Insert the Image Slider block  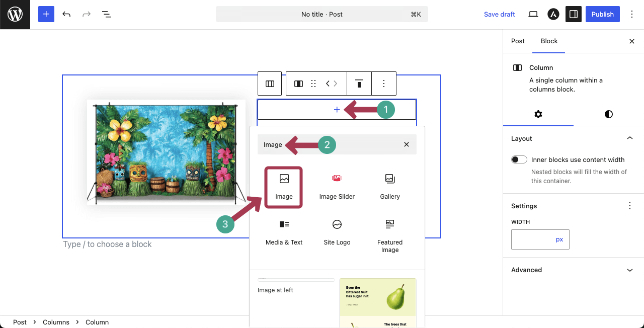click(337, 187)
